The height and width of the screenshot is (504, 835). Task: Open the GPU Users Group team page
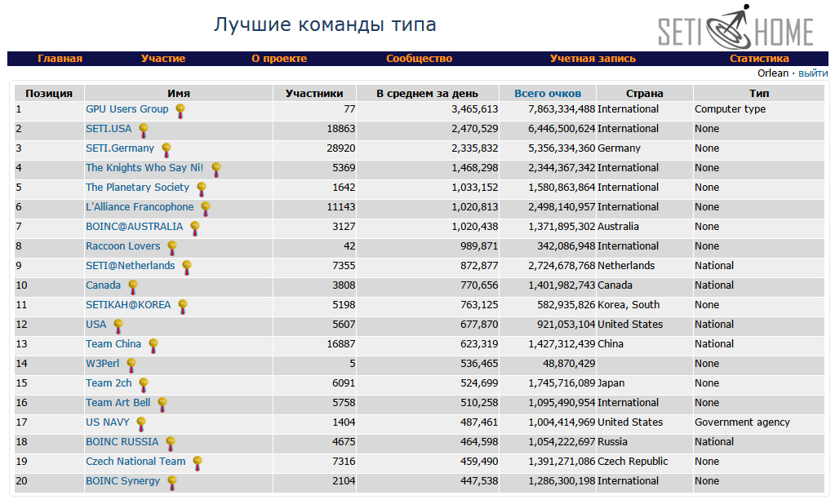127,109
